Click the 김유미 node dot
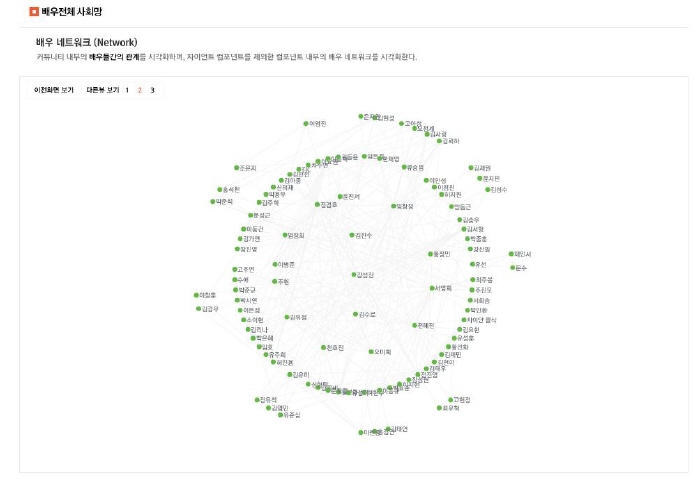 pyautogui.click(x=290, y=375)
